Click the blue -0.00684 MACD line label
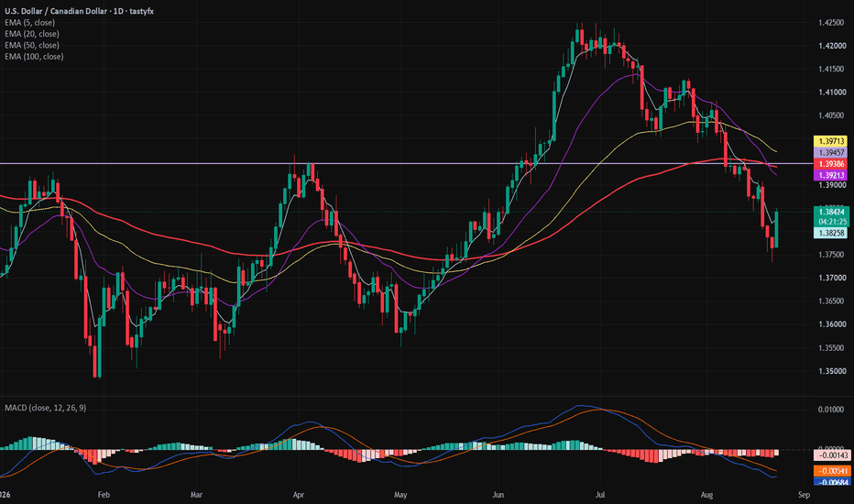 (x=832, y=482)
